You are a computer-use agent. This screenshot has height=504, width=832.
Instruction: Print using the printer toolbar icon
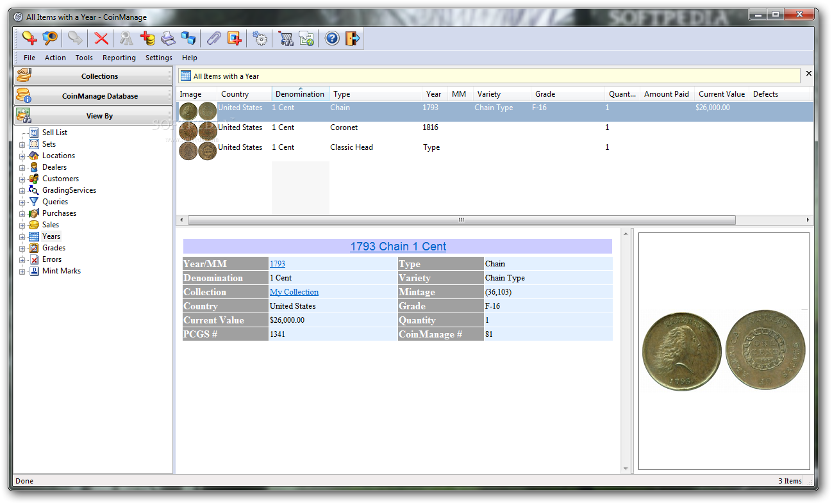point(168,38)
